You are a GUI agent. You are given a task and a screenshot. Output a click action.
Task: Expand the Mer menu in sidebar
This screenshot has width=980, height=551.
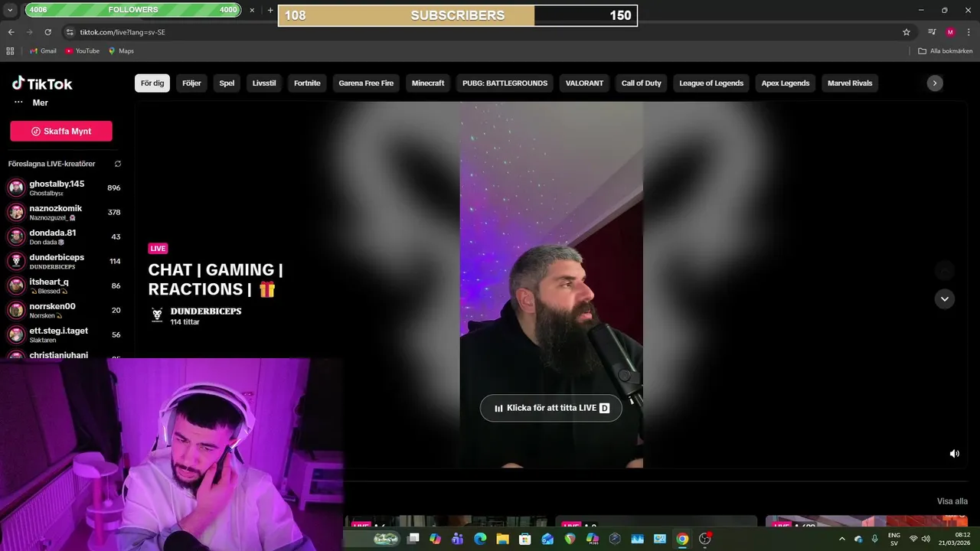[x=31, y=103]
